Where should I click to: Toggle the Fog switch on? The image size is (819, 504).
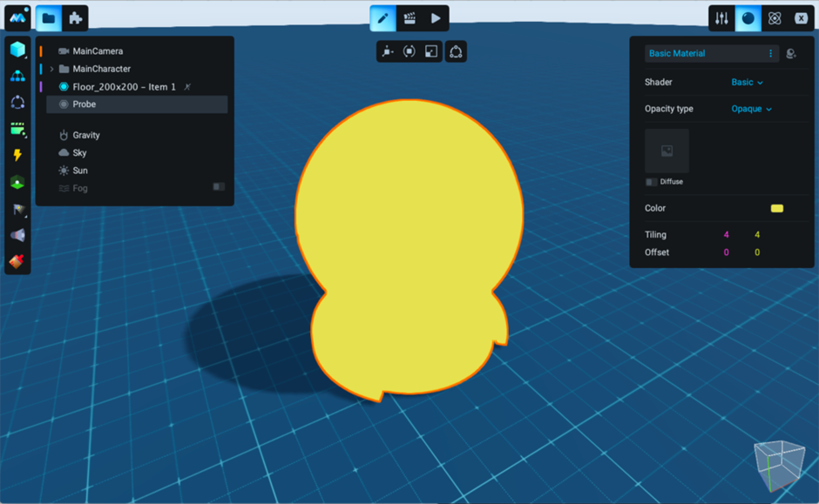[x=219, y=187]
